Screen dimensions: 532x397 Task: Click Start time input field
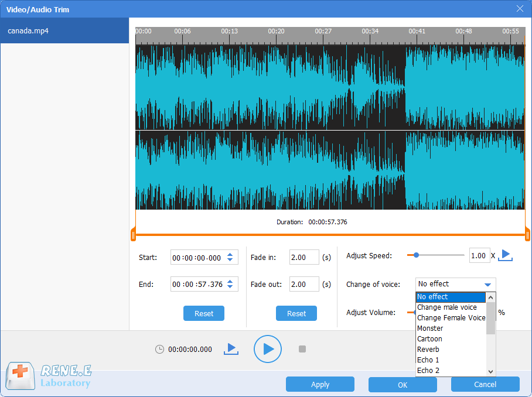click(204, 257)
